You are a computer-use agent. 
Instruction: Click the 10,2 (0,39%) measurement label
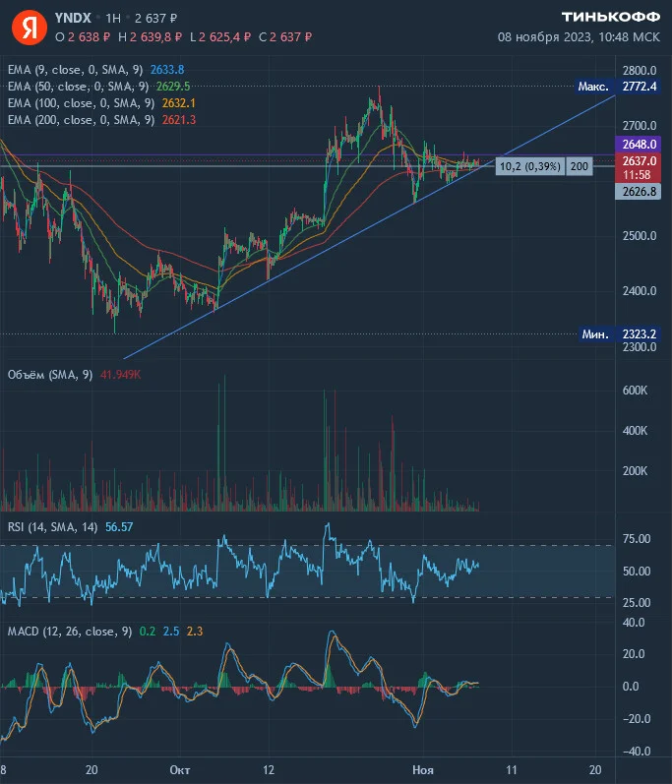point(530,166)
